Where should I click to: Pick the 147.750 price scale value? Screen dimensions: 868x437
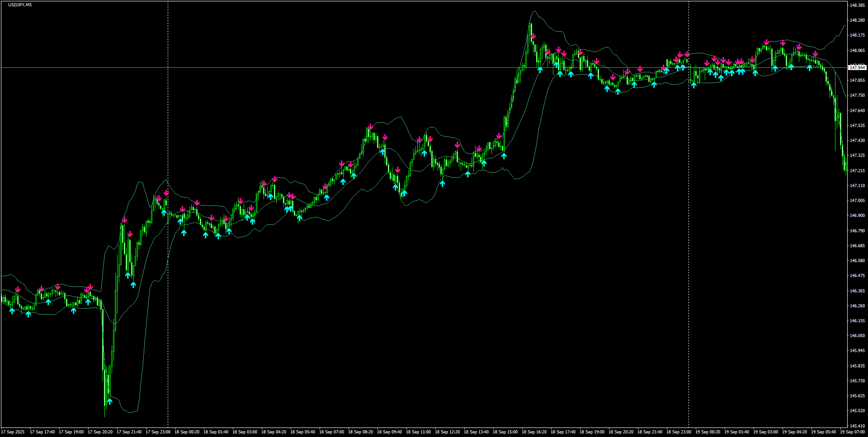tap(857, 95)
